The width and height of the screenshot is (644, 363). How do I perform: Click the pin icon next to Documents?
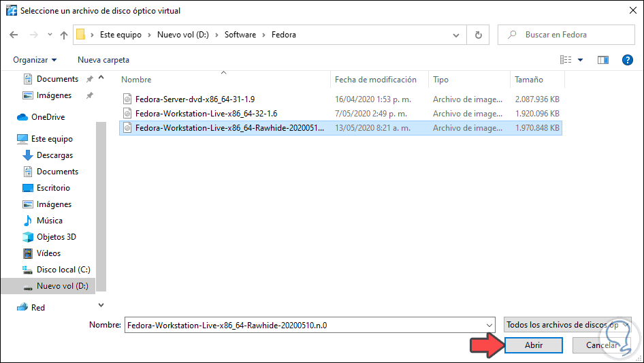point(90,79)
